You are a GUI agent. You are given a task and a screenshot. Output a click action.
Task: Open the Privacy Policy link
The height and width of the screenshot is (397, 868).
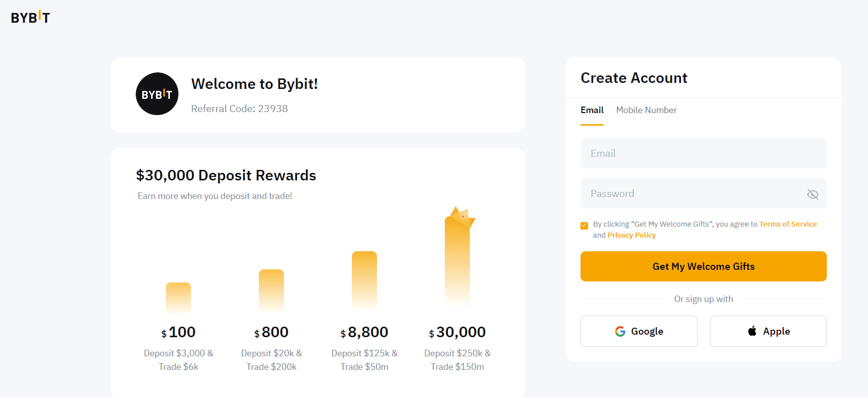coord(631,235)
